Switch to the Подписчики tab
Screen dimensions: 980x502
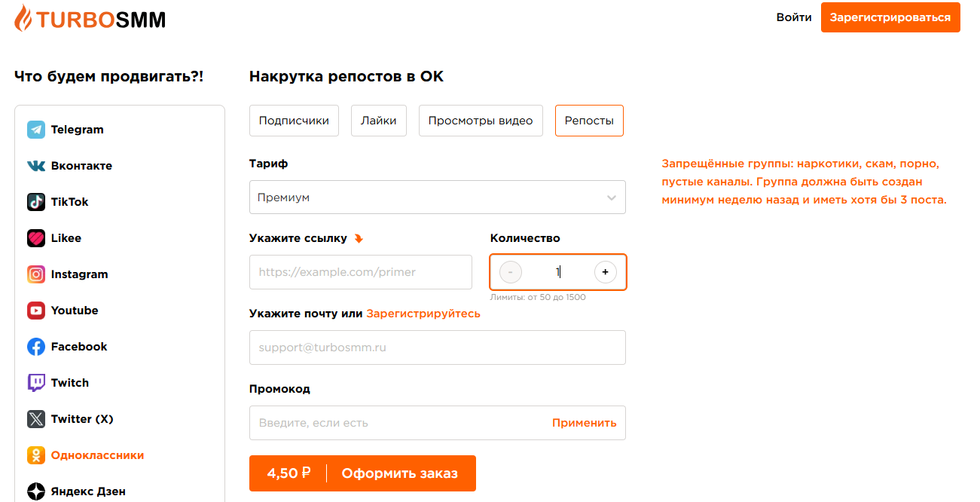coord(294,121)
